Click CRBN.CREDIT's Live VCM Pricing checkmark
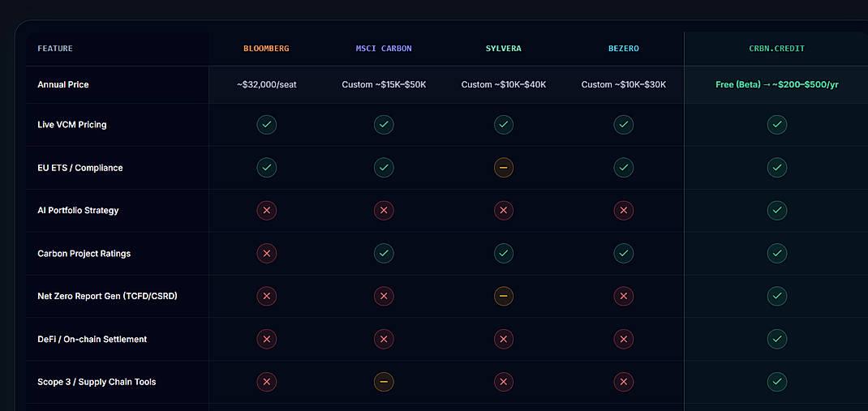This screenshot has width=868, height=411. pos(776,125)
